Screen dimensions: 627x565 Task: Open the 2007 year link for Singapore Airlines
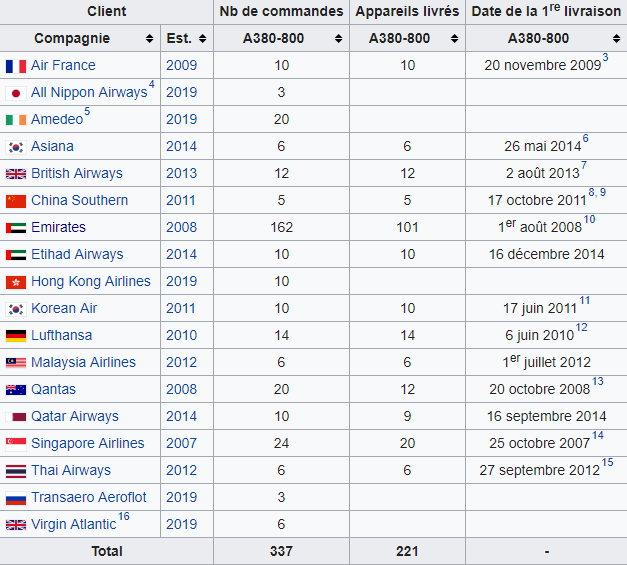182,443
